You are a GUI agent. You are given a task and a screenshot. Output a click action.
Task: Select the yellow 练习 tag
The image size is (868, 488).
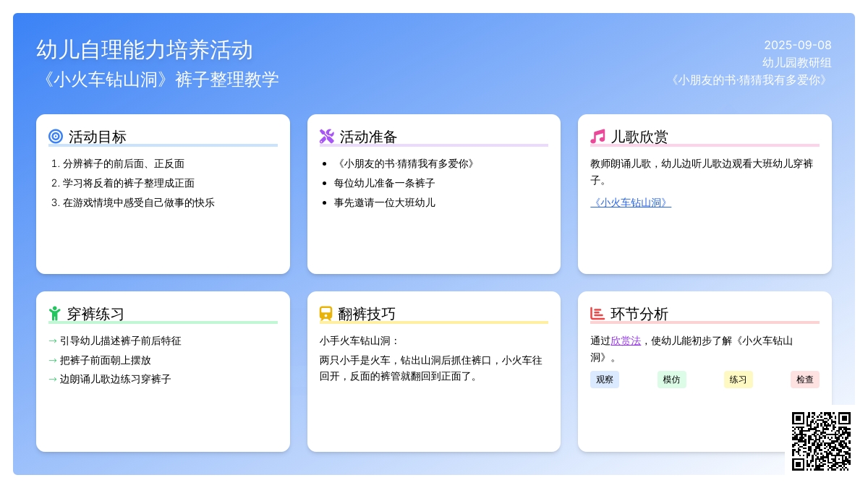738,380
